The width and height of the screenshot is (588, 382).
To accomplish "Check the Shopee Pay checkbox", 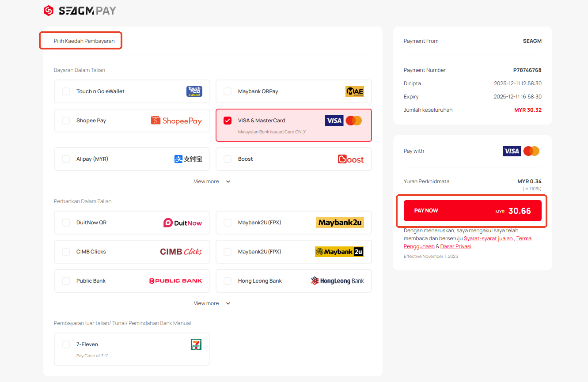I will coord(66,121).
